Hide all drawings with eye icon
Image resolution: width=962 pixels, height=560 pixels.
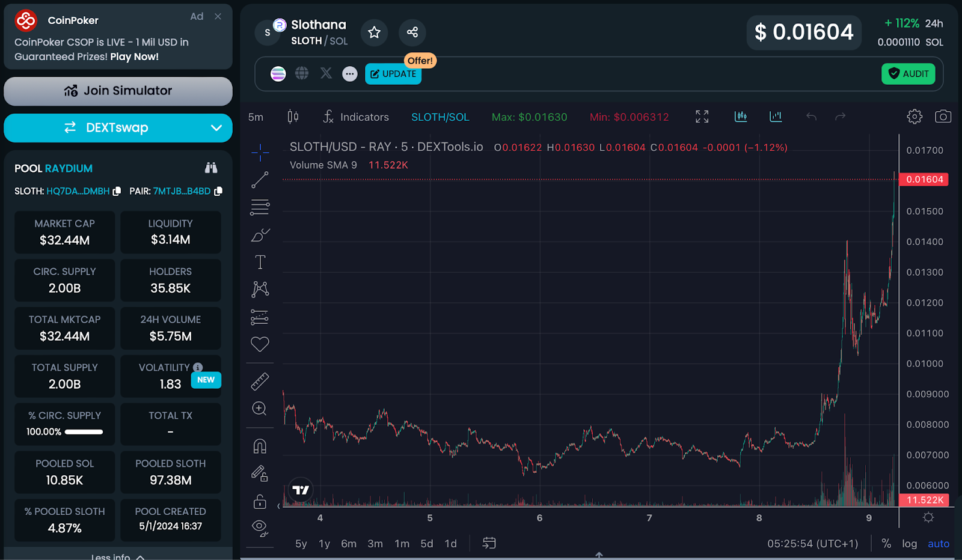(x=260, y=528)
